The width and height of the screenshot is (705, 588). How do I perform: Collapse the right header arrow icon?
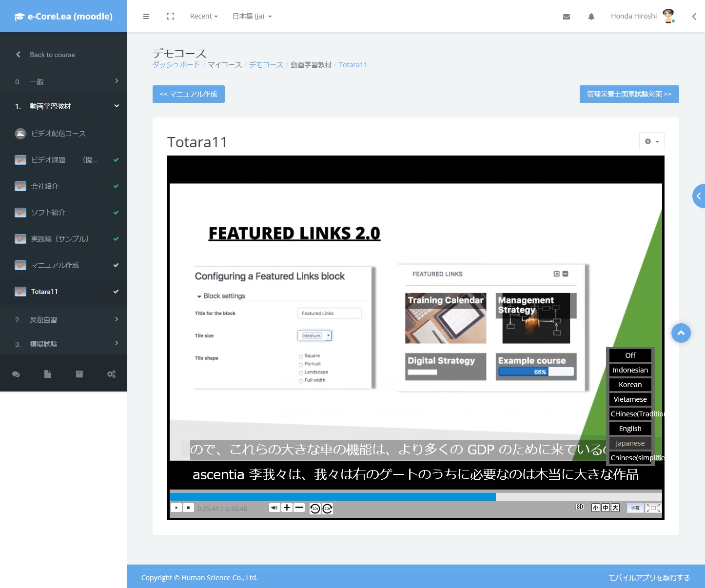pyautogui.click(x=694, y=17)
